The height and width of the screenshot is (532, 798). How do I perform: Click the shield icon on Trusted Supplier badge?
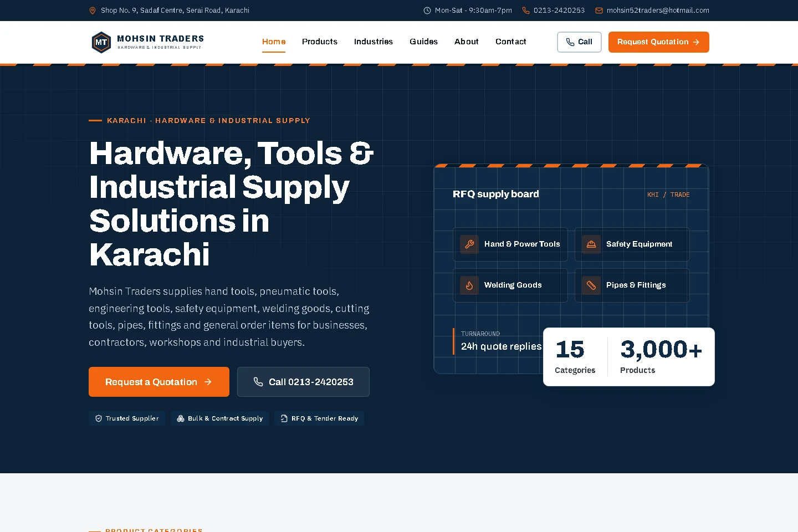tap(99, 418)
